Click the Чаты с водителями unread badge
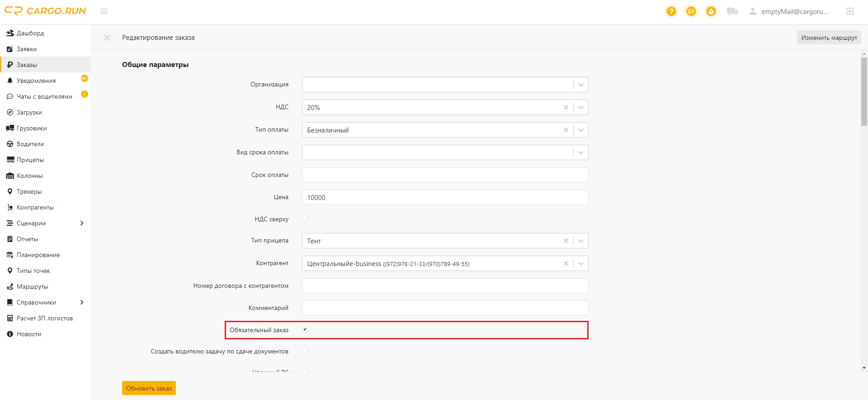 [85, 94]
